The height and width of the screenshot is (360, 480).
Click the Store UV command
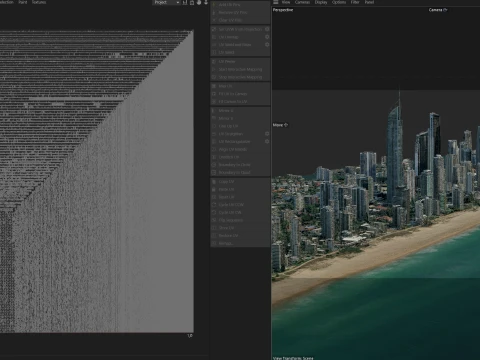click(240, 228)
